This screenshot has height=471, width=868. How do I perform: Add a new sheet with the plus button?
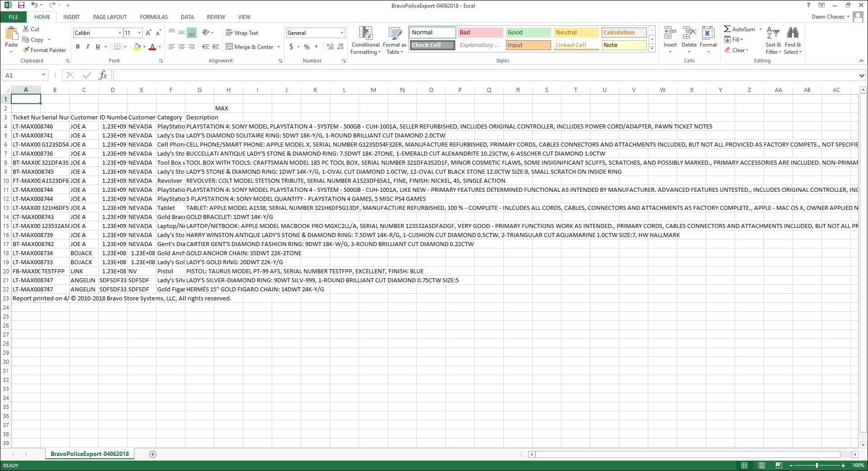pos(153,454)
